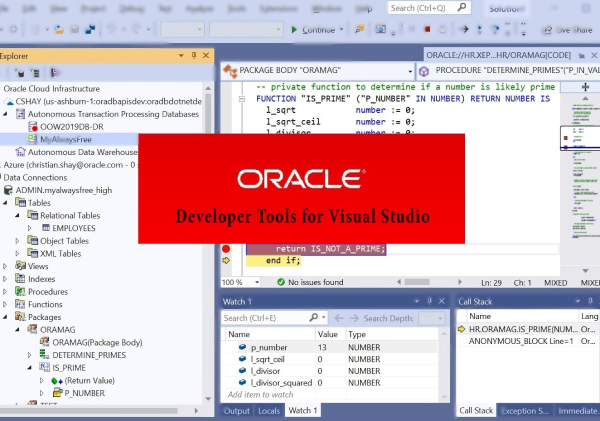
Task: Click the navigate forward arrow in Watch 1
Action: pos(354,318)
